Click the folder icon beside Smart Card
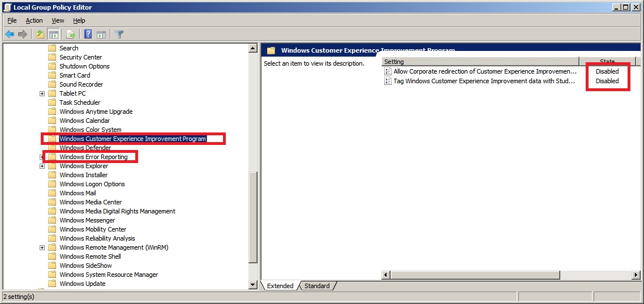The width and height of the screenshot is (644, 304). click(x=51, y=75)
